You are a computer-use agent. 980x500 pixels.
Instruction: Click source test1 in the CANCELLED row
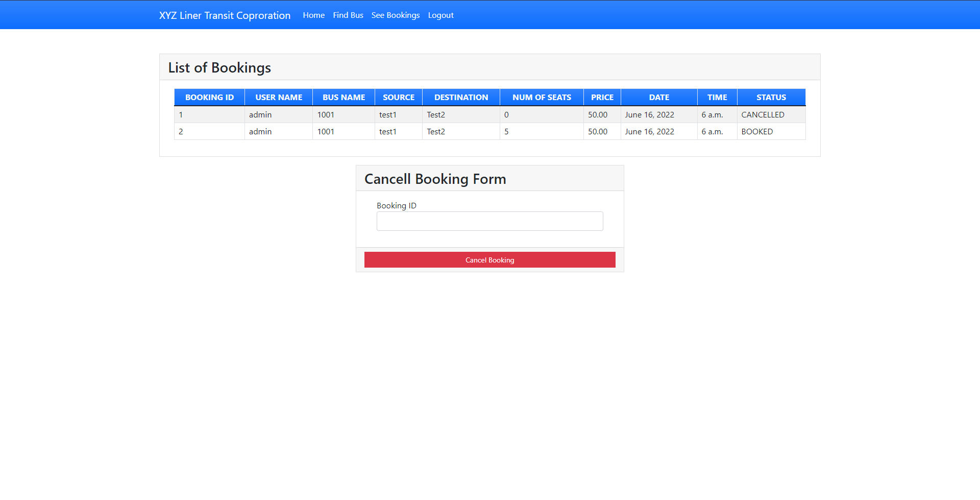click(x=399, y=115)
